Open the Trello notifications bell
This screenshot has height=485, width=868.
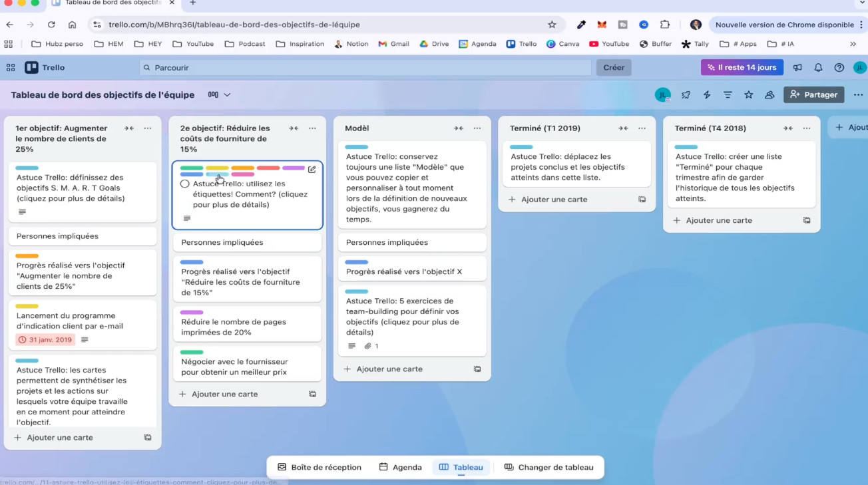click(818, 68)
